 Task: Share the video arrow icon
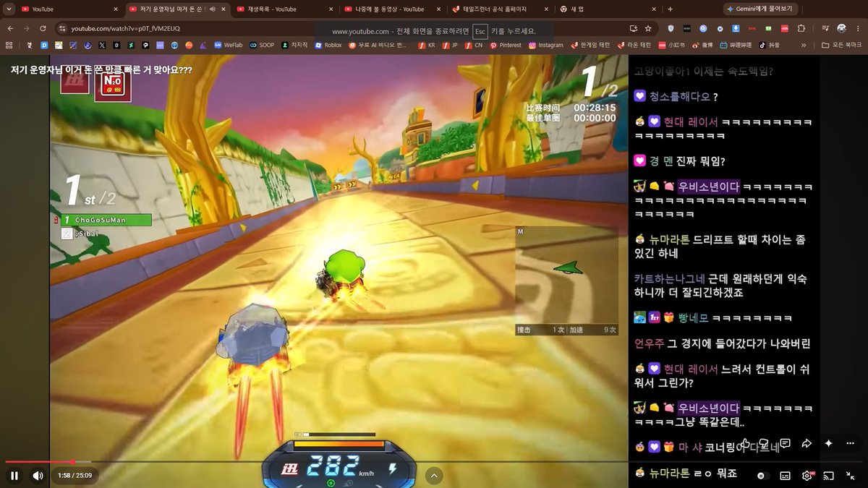807,443
